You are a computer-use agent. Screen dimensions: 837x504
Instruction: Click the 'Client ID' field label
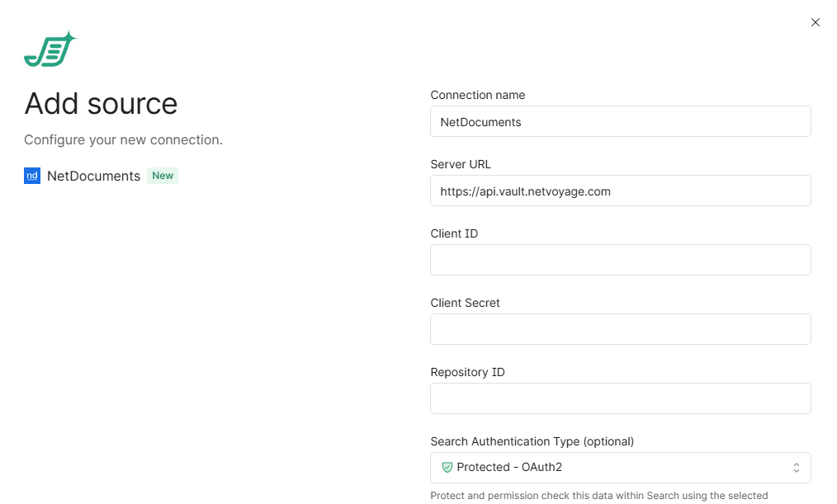[454, 233]
